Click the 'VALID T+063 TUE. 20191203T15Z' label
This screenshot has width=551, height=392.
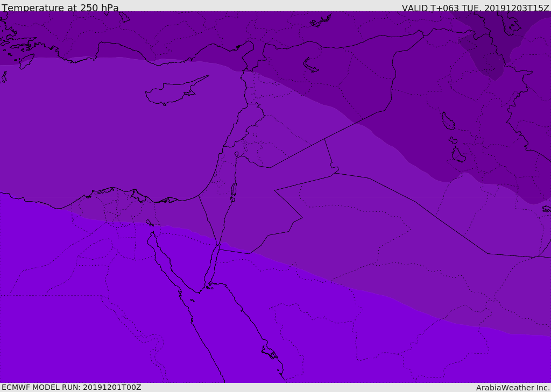pyautogui.click(x=476, y=8)
